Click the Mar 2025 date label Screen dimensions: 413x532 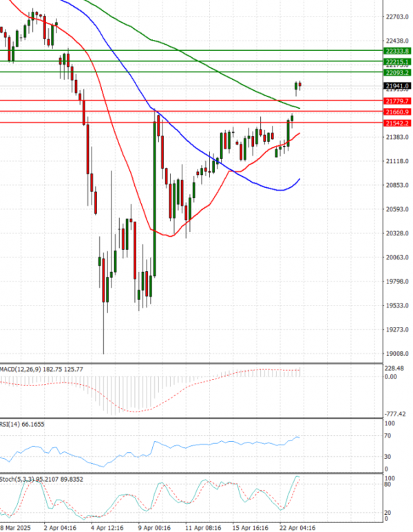(x=15, y=528)
